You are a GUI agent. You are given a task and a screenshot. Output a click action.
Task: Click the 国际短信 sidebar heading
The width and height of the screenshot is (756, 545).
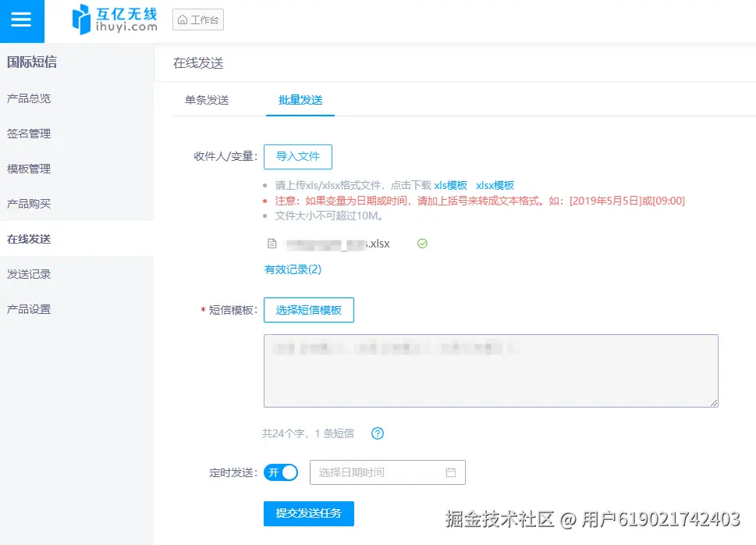[32, 62]
